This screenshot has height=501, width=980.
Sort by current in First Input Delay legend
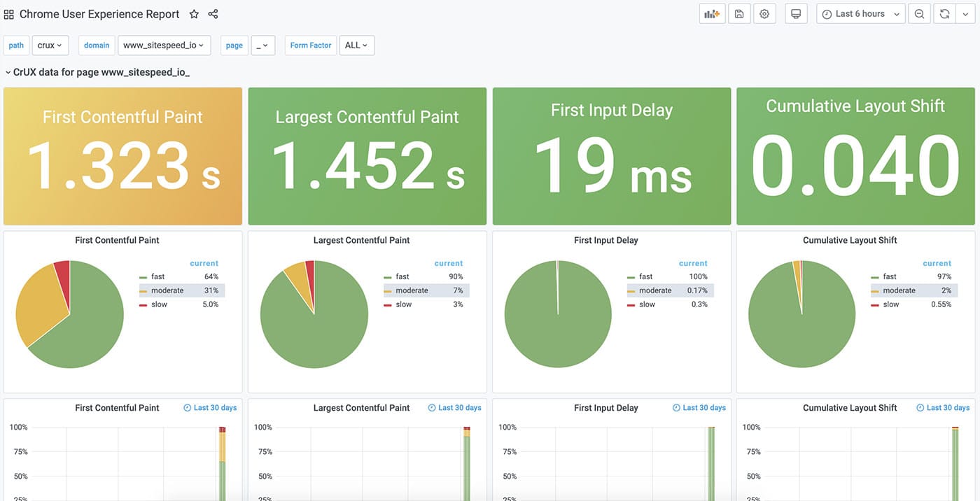693,264
